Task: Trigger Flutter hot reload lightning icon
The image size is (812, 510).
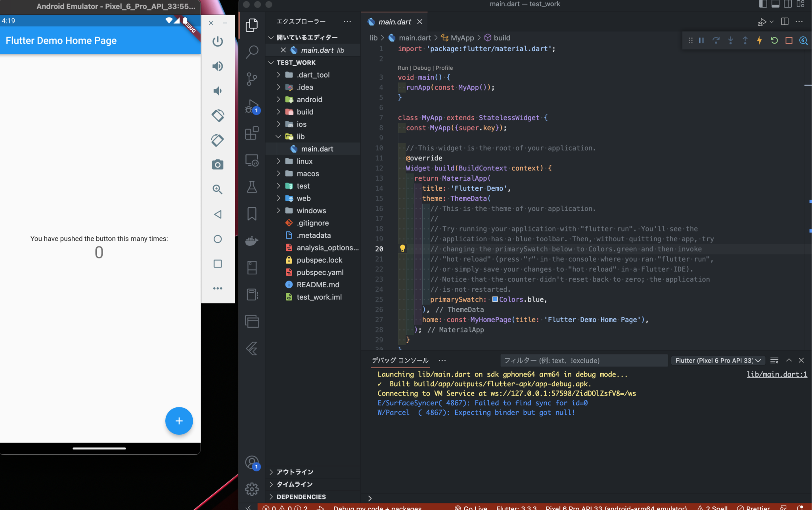Action: click(759, 40)
